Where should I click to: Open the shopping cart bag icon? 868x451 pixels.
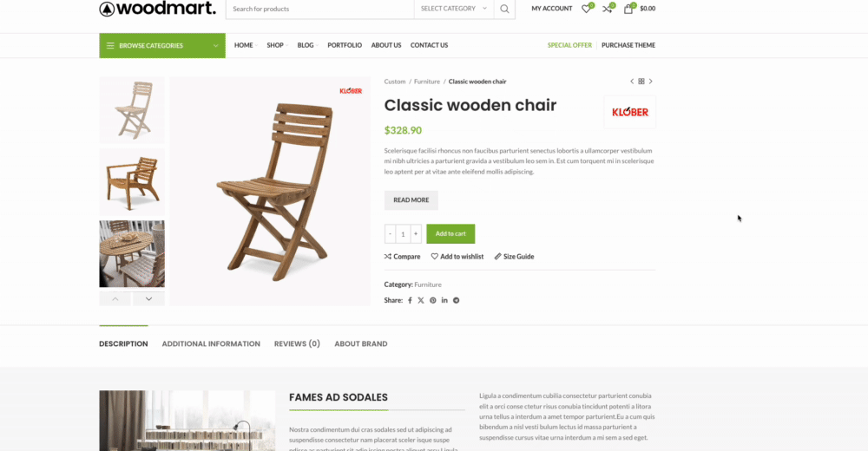pos(628,9)
